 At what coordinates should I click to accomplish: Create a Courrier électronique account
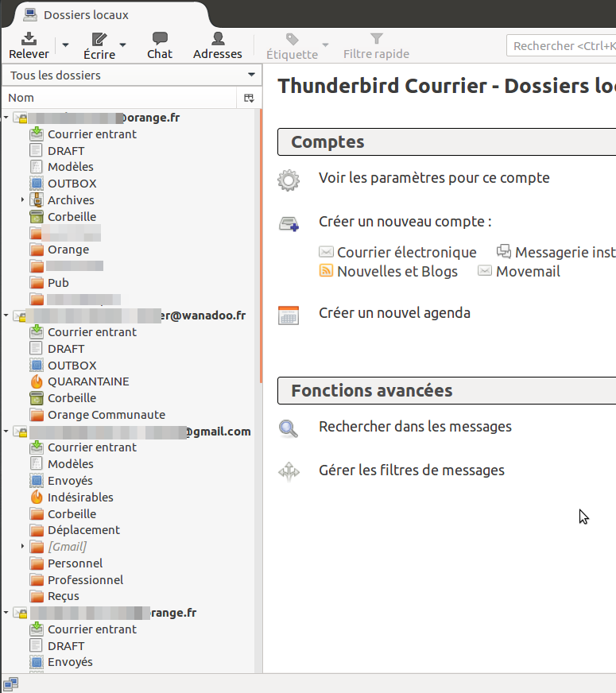(x=406, y=253)
